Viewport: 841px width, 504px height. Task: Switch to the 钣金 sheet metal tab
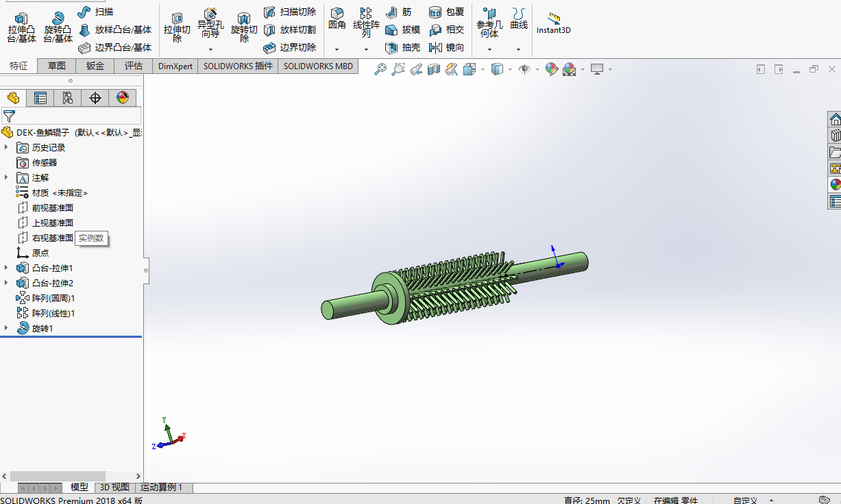95,66
